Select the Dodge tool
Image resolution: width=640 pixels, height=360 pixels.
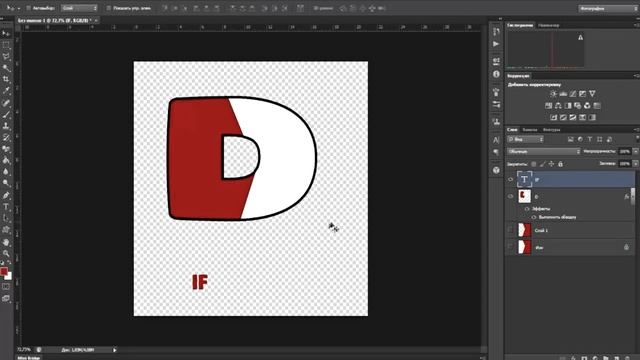6,183
